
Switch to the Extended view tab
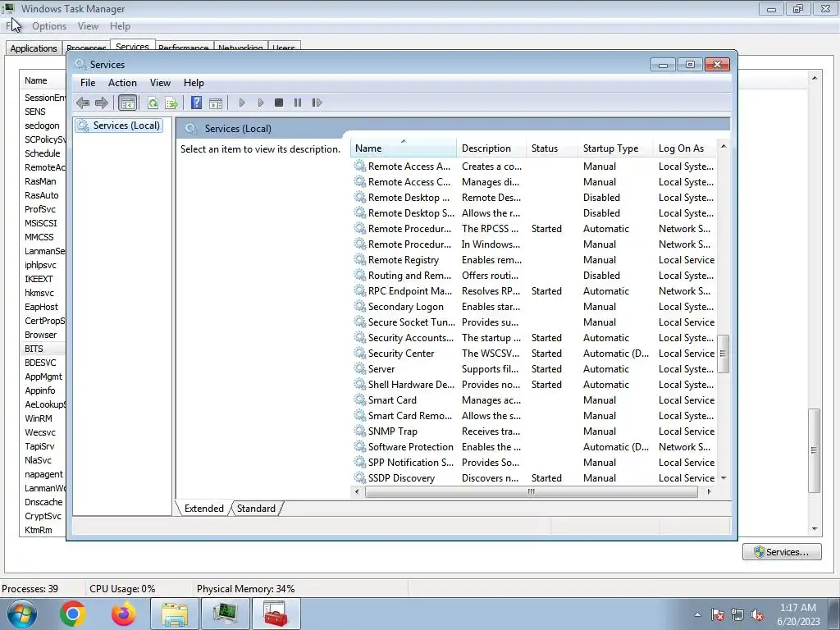click(x=204, y=509)
